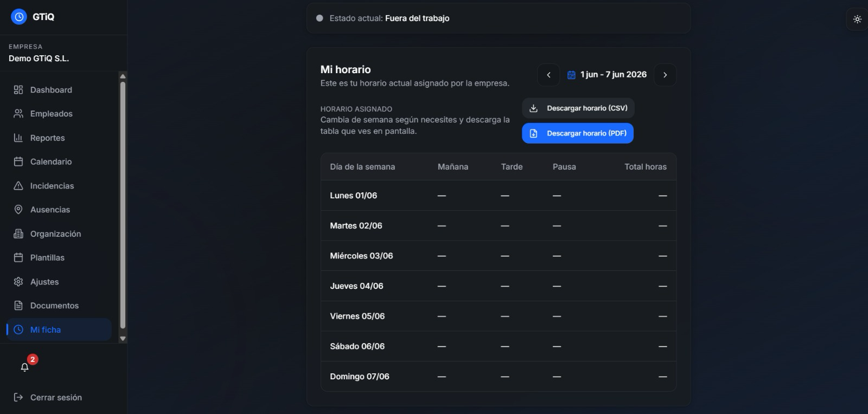
Task: Click Descargar horario (PDF) button
Action: (x=578, y=133)
